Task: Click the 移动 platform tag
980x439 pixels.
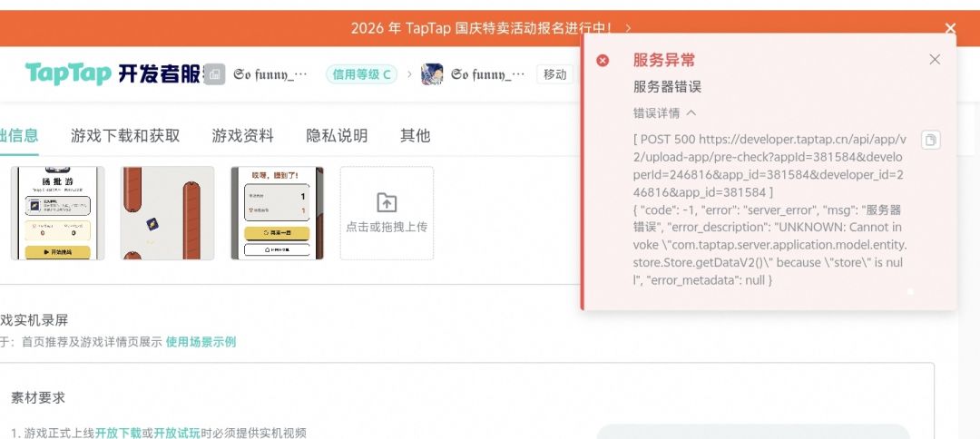Action: pos(555,74)
